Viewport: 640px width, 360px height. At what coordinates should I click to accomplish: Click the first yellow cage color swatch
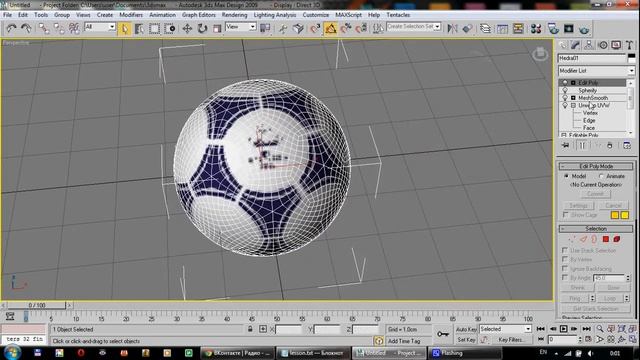[615, 215]
